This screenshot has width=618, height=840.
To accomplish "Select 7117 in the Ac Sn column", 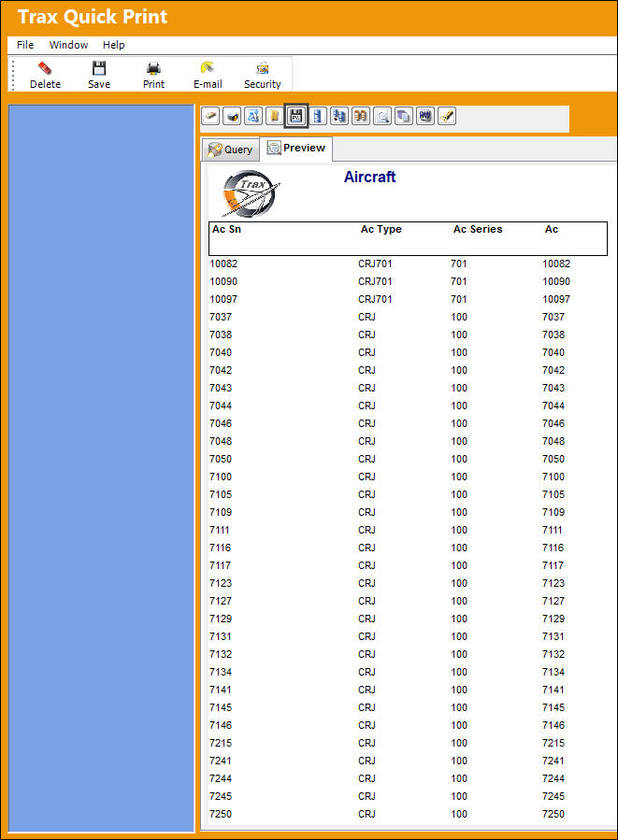I will tap(221, 564).
